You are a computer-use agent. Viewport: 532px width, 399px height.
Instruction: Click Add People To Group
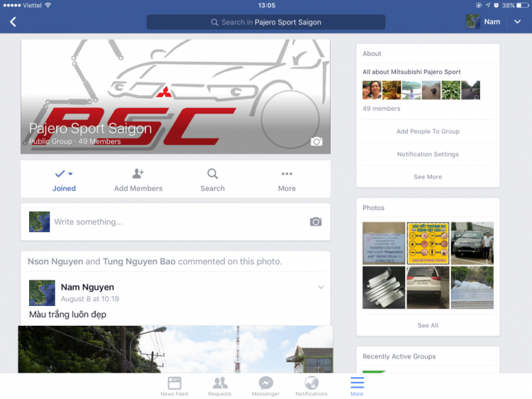(428, 131)
